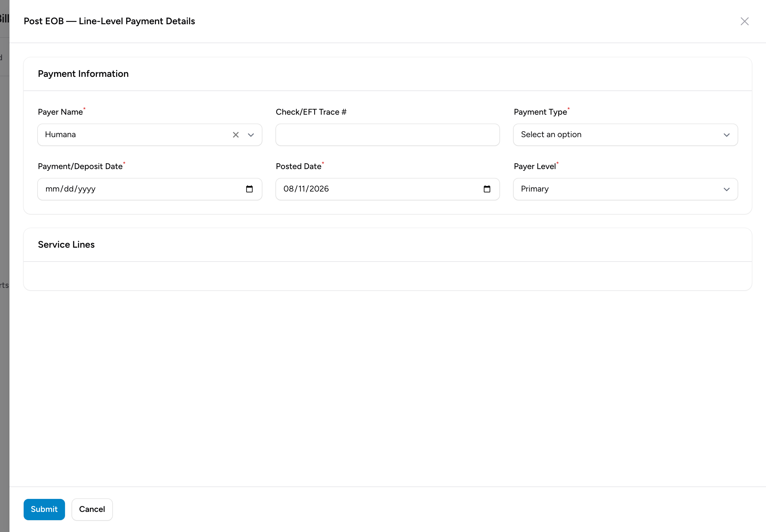Open the Payment Type dropdown

(625, 135)
